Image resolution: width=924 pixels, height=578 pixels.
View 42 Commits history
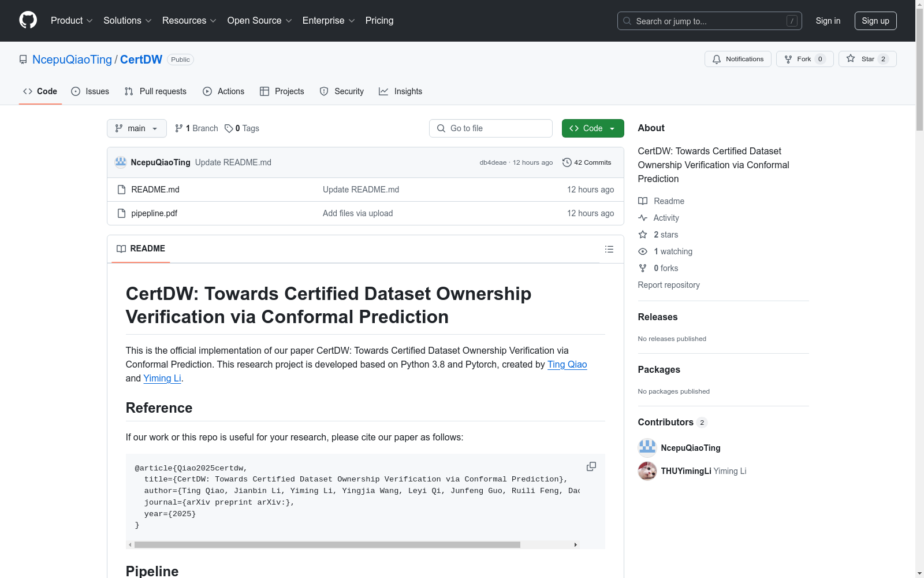coord(587,162)
